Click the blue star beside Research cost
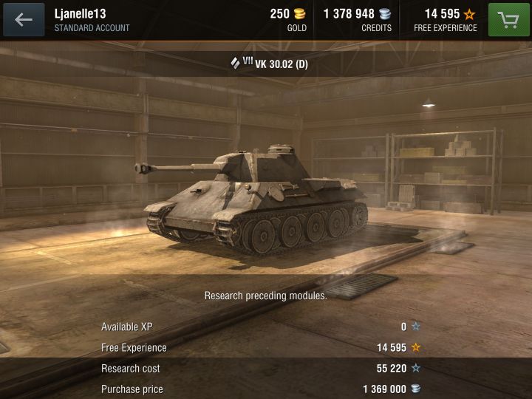This screenshot has height=399, width=532. [415, 368]
